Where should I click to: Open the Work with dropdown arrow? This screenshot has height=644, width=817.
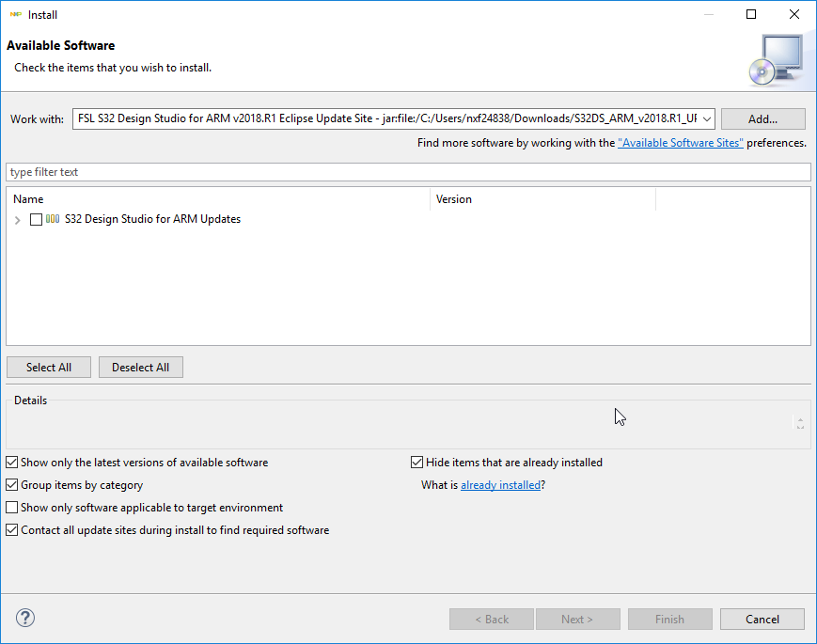707,118
